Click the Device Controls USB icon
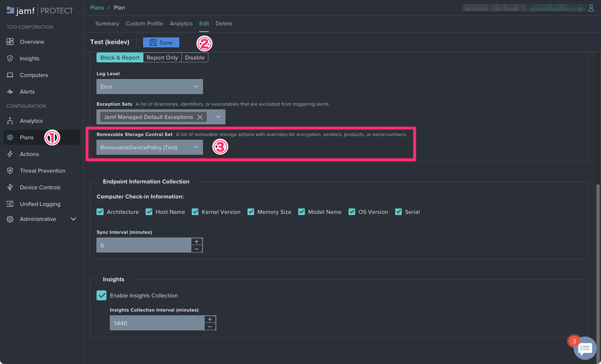Viewport: 601px width, 364px height. [x=10, y=187]
